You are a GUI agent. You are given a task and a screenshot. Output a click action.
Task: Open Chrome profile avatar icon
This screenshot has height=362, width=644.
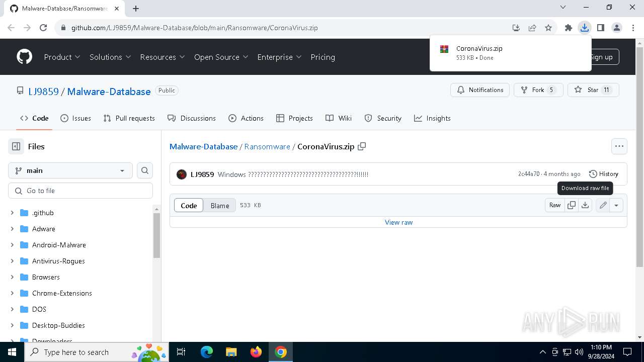617,28
